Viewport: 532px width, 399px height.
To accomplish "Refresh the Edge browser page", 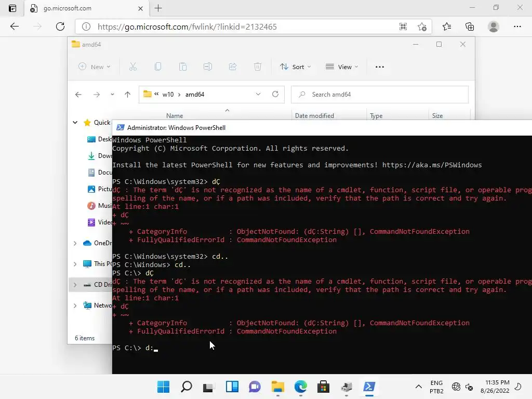I will [60, 26].
